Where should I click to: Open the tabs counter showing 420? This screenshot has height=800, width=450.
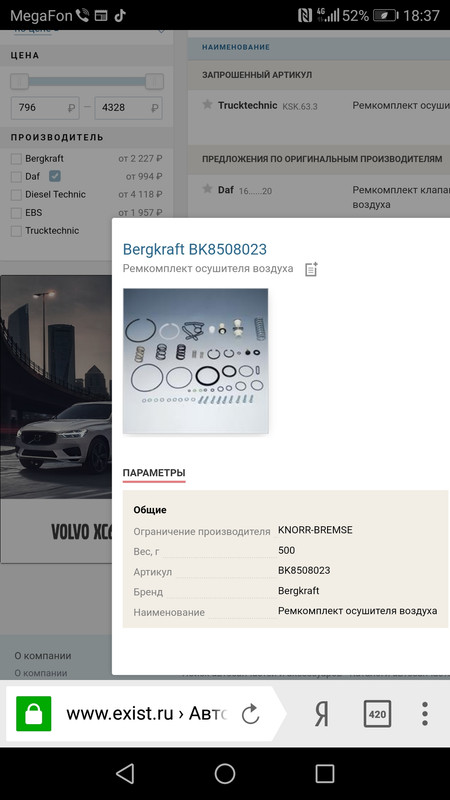[377, 714]
